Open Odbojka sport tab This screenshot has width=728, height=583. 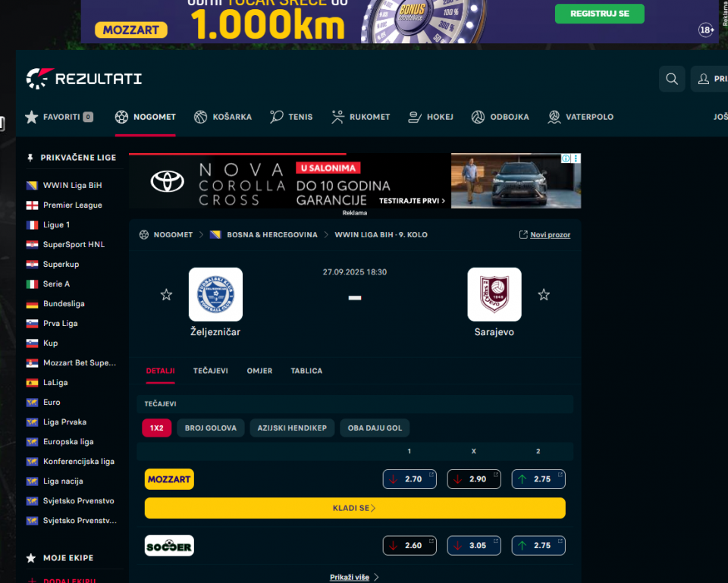click(x=500, y=117)
